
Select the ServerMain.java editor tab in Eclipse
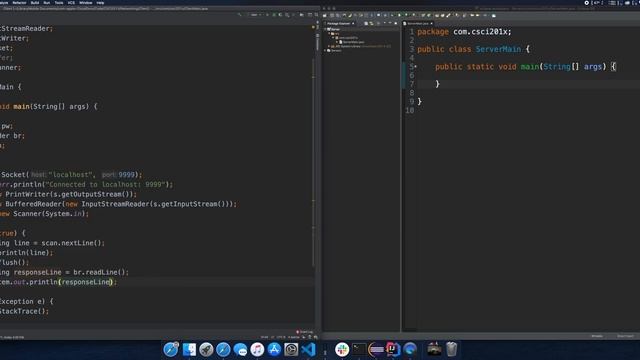click(417, 23)
